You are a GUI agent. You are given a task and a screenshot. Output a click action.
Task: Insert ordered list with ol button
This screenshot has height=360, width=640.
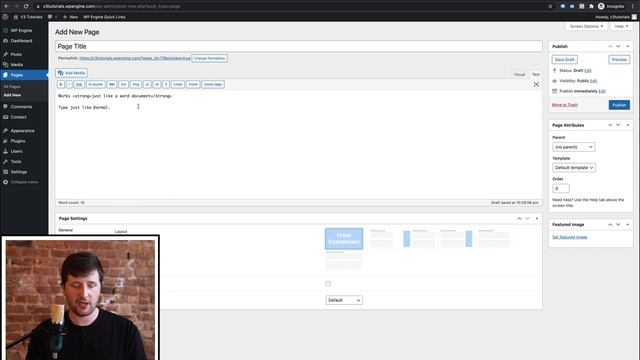pos(157,84)
